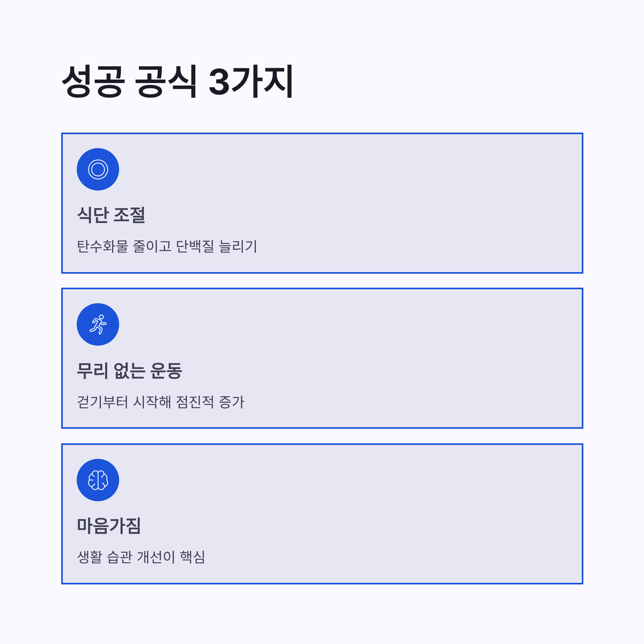Open the gentle exercise card
The image size is (644, 644).
pyautogui.click(x=322, y=358)
